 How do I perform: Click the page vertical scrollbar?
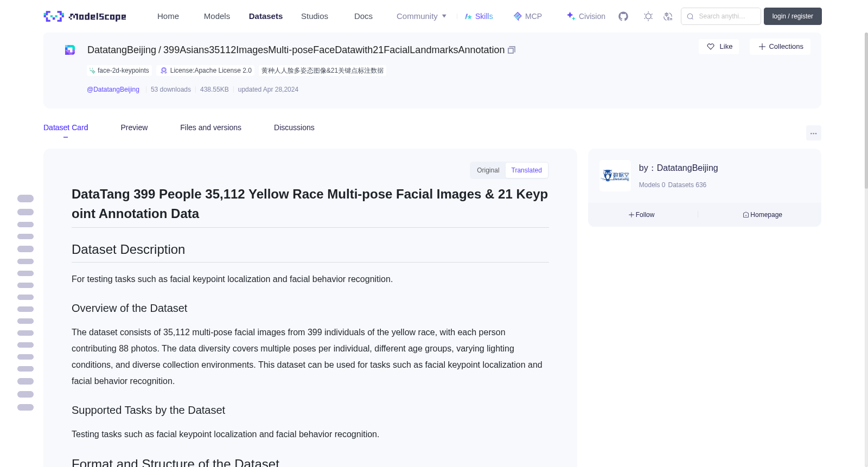pos(866,111)
